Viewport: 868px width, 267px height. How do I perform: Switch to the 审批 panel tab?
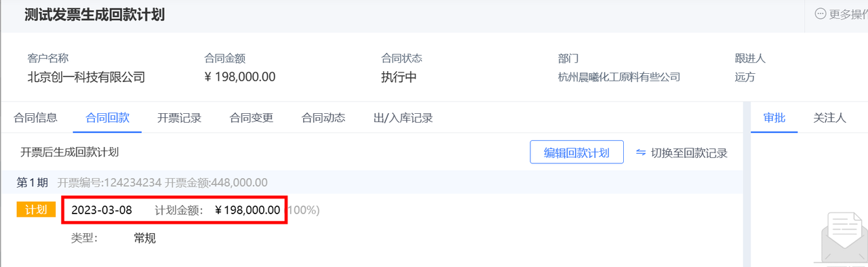pyautogui.click(x=774, y=117)
